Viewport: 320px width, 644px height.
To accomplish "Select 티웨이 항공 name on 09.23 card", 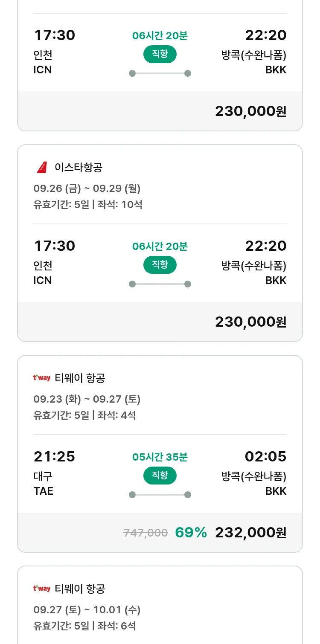I will point(80,378).
